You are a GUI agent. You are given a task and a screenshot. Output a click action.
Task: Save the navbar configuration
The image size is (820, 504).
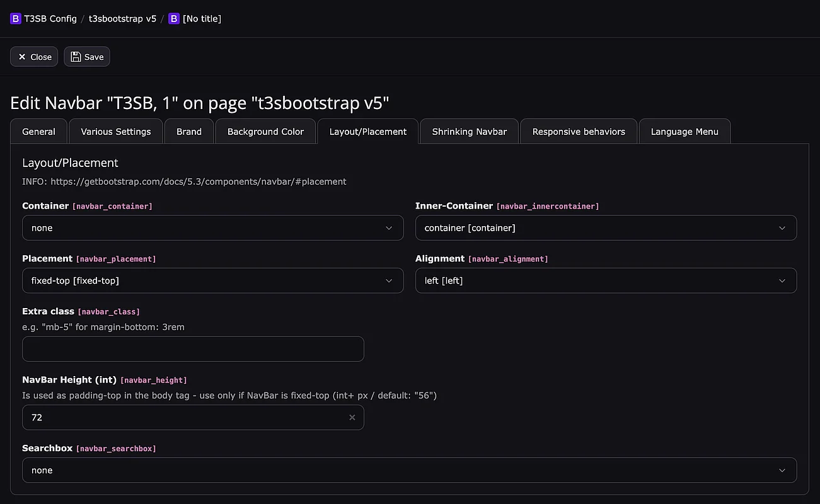87,57
